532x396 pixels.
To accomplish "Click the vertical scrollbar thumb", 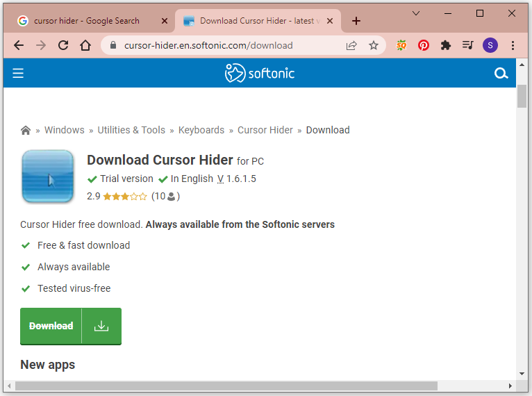I will click(522, 97).
